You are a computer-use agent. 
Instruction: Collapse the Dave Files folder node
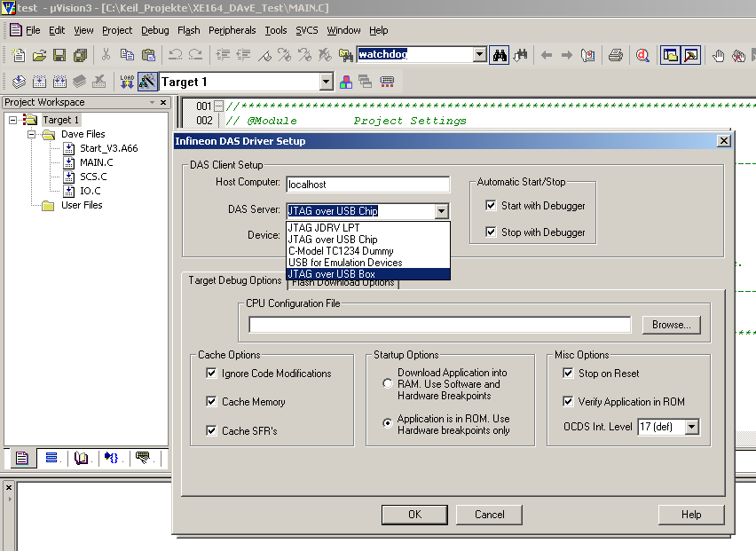[x=31, y=134]
